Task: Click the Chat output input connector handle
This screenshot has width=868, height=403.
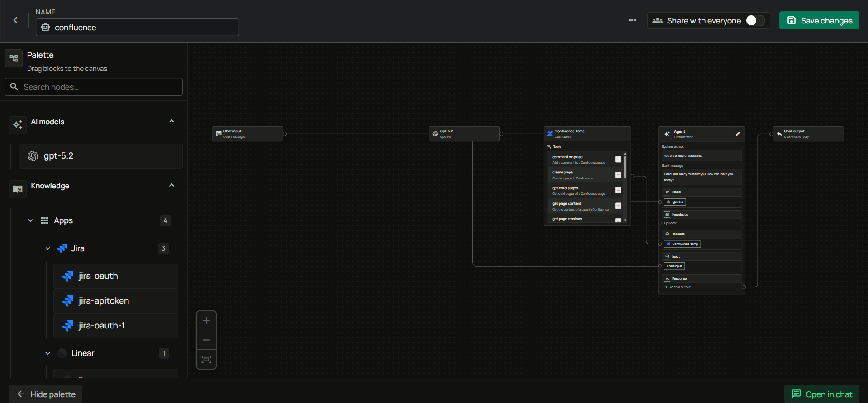Action: 771,134
